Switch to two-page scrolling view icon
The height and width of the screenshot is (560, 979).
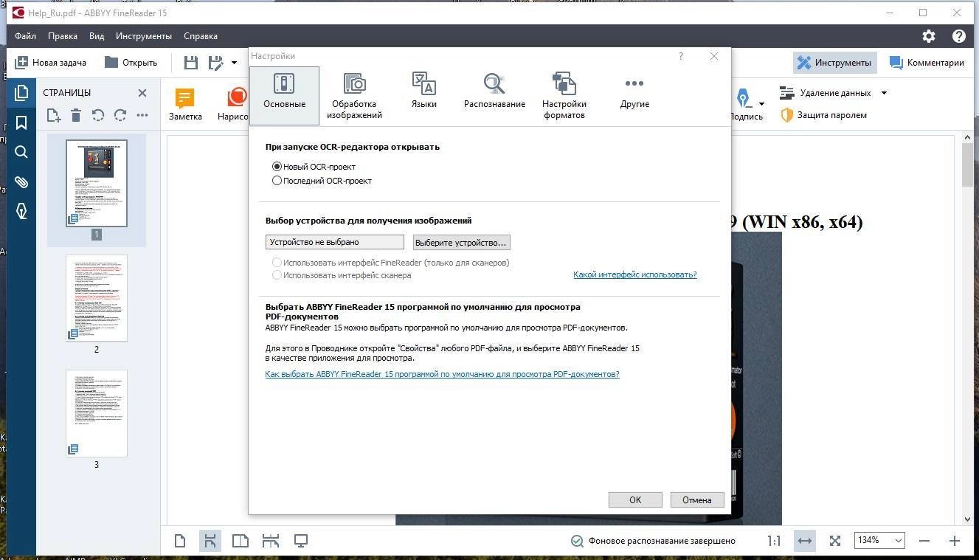click(271, 541)
